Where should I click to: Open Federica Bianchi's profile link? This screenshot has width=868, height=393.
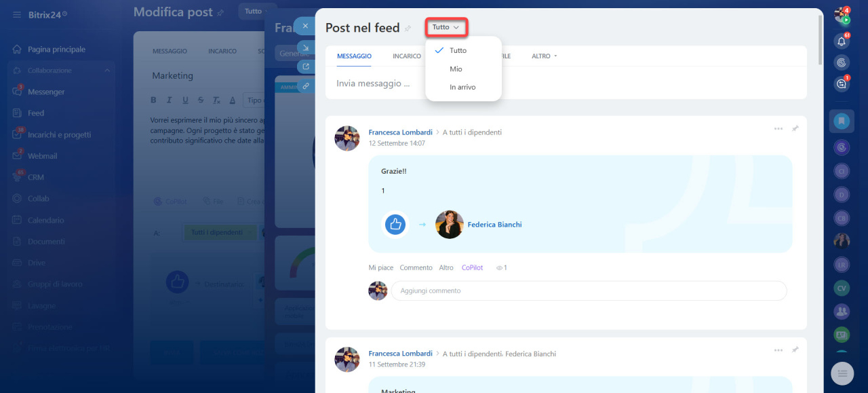coord(494,225)
